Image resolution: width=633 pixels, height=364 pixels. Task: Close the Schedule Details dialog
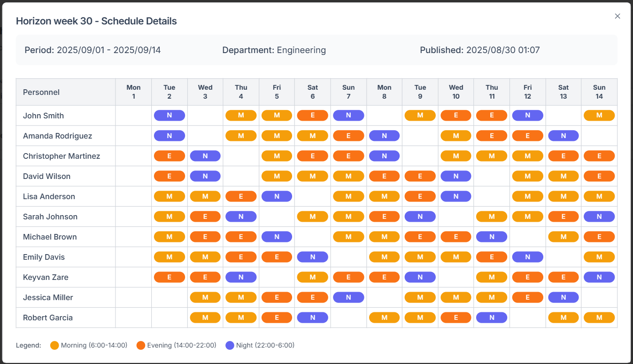click(x=618, y=16)
